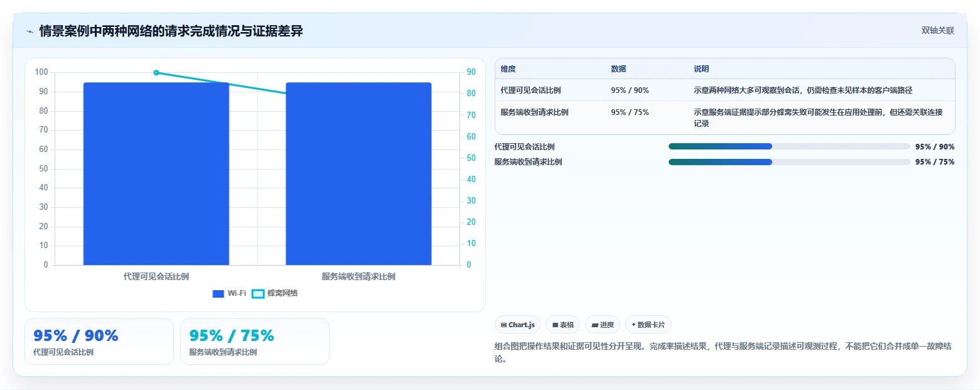Click the 数据 table column header
Image resolution: width=980 pixels, height=390 pixels.
point(618,69)
